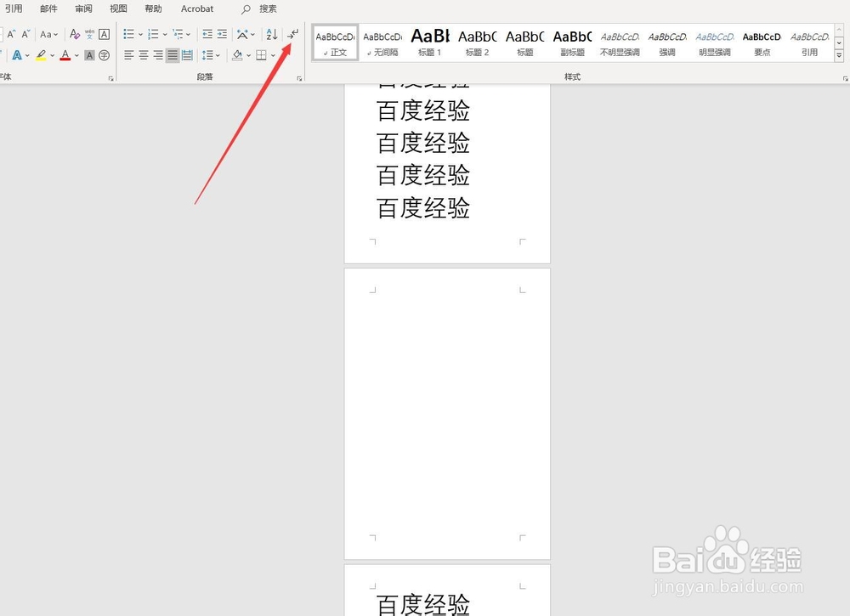The height and width of the screenshot is (616, 850).
Task: Expand the multilevel list dropdown arrow
Action: pyautogui.click(x=188, y=35)
